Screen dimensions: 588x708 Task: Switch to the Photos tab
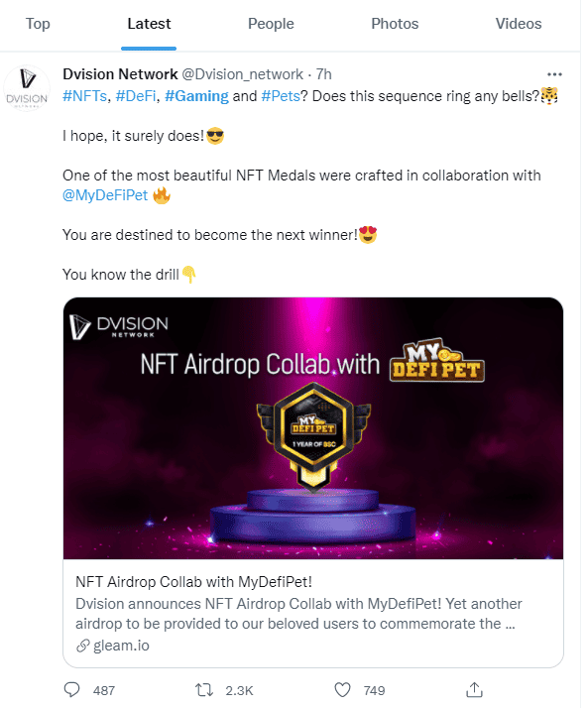point(395,24)
